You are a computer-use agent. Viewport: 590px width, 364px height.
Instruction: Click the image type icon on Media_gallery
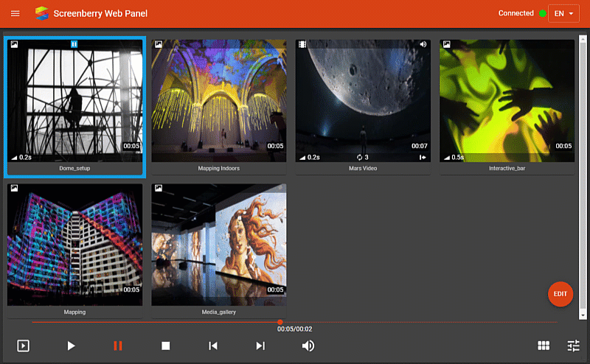tap(159, 188)
